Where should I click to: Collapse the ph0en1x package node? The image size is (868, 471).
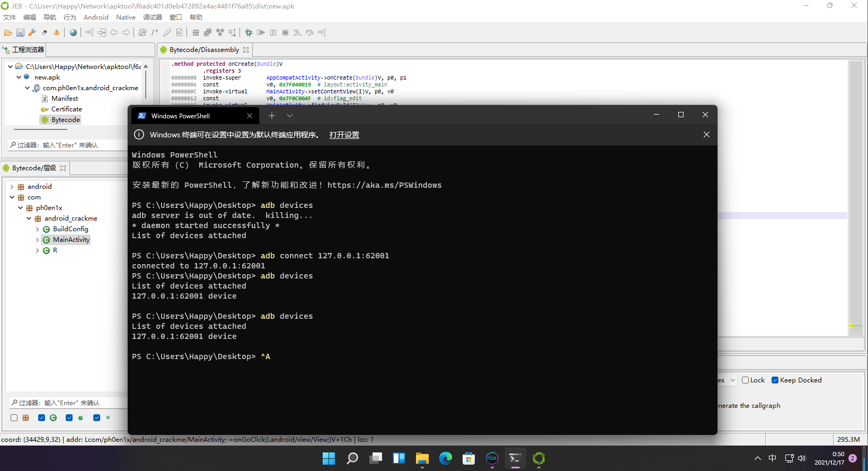(21, 208)
